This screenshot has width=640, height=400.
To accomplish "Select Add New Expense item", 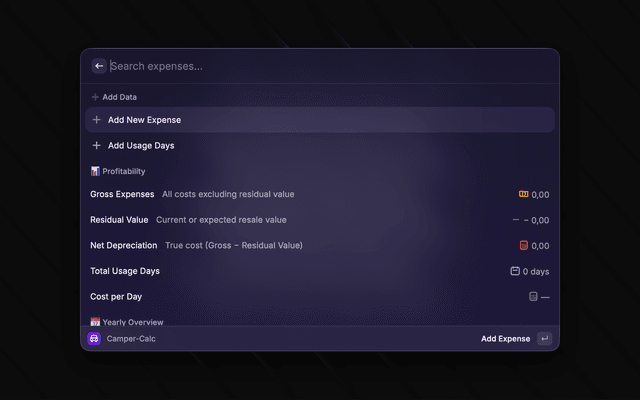I will (320, 120).
